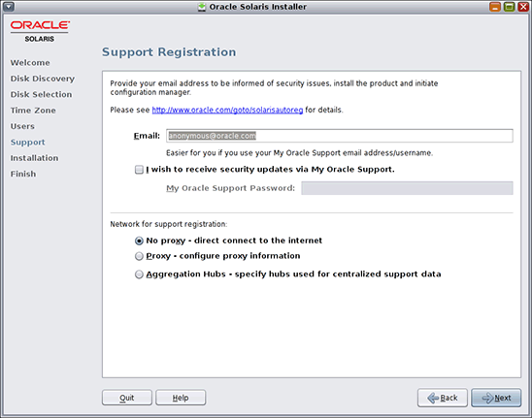Go to the Time Zone step
Viewport: 532px width, 418px height.
[33, 111]
